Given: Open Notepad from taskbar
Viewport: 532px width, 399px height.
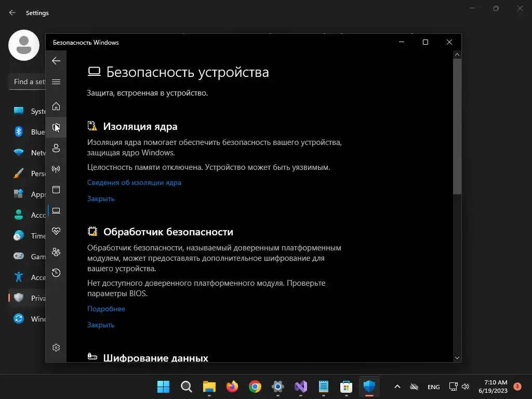Looking at the screenshot, I should click(x=324, y=387).
